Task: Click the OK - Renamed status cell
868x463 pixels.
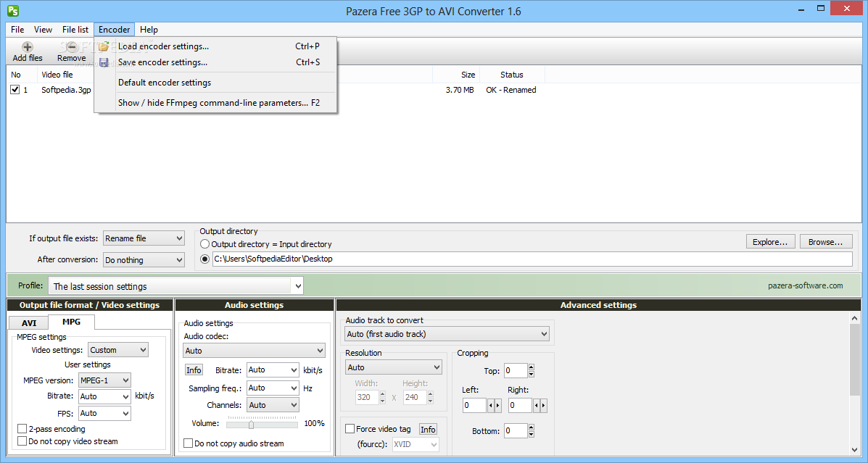Action: coord(511,90)
